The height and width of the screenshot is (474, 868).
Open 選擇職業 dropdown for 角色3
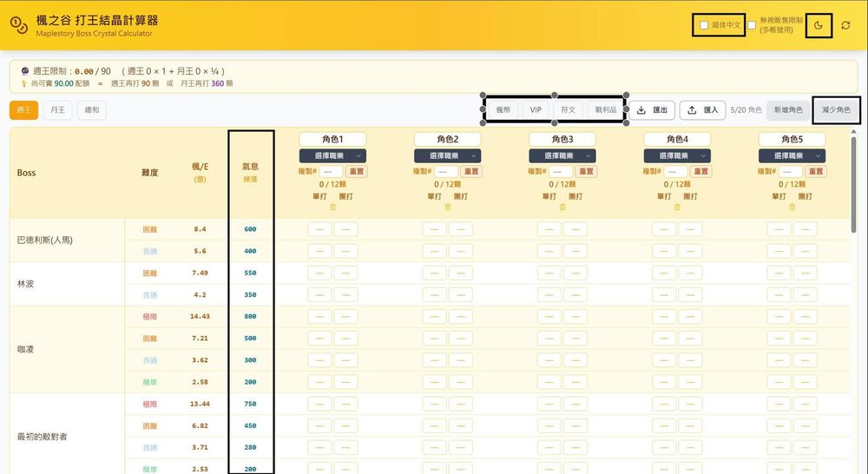(562, 155)
